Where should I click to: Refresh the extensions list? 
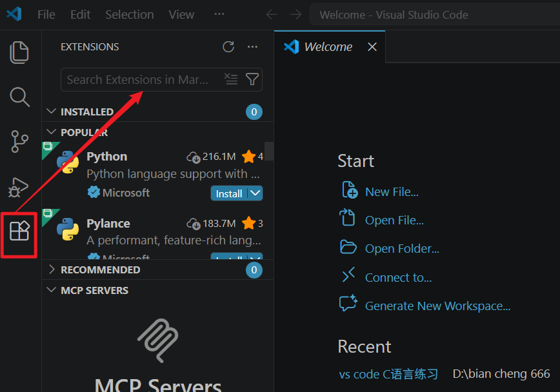point(228,47)
